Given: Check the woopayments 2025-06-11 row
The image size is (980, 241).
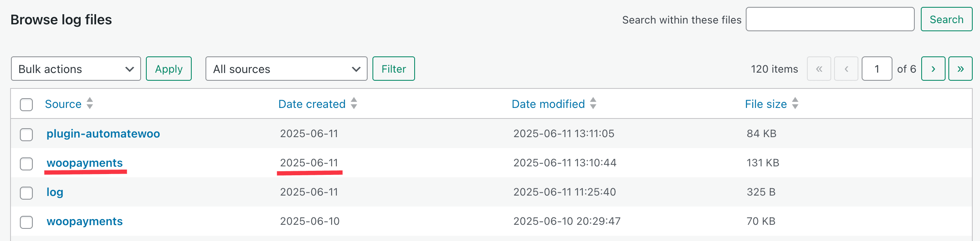Looking at the screenshot, I should pos(26,164).
